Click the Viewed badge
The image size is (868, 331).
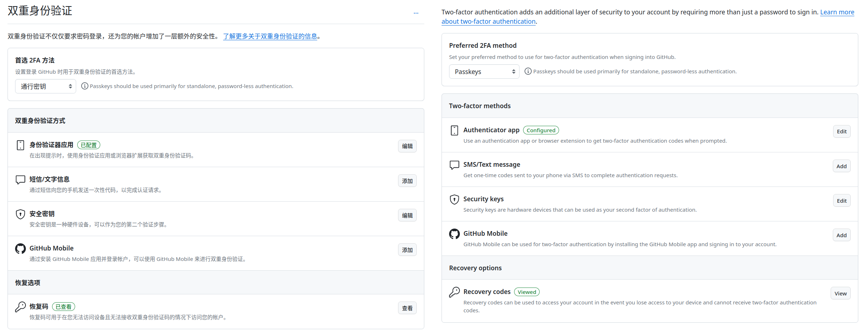coord(527,292)
